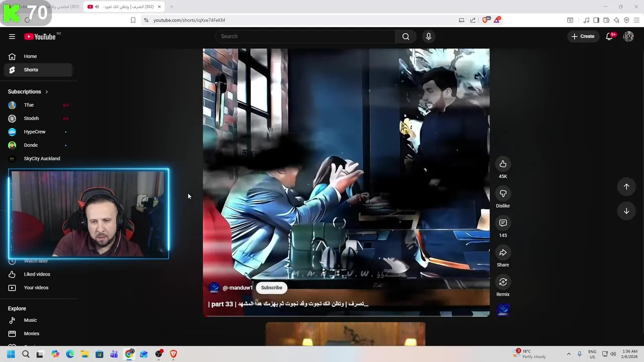The image size is (644, 362).
Task: Open Tfue subscription channel
Action: 38,105
